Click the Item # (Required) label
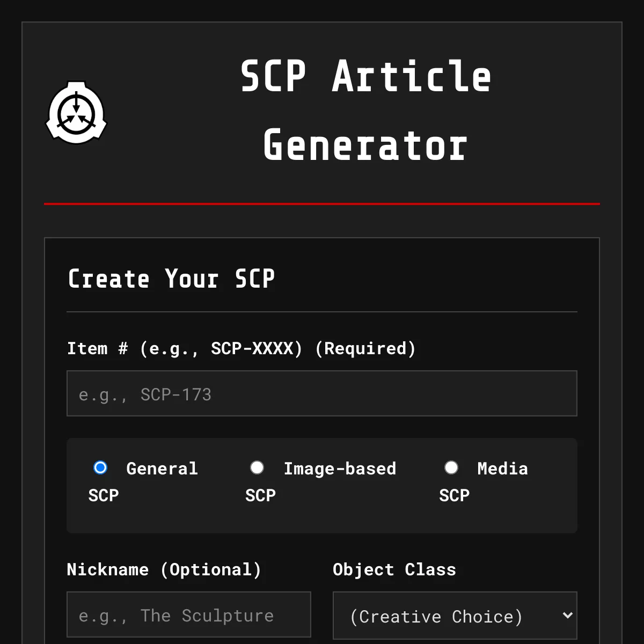The image size is (644, 644). click(241, 348)
